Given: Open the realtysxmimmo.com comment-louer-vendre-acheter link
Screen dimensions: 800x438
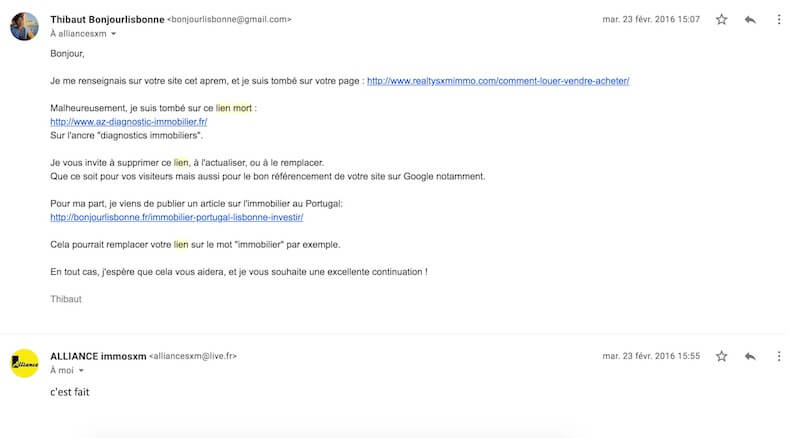Looking at the screenshot, I should [498, 81].
